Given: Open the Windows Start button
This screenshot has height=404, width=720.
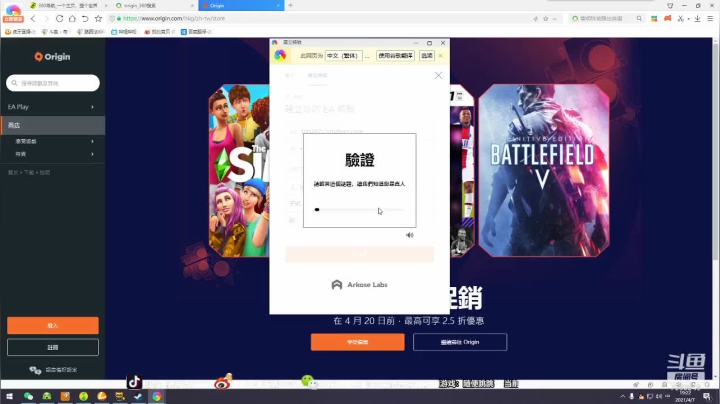Looking at the screenshot, I should [9, 396].
